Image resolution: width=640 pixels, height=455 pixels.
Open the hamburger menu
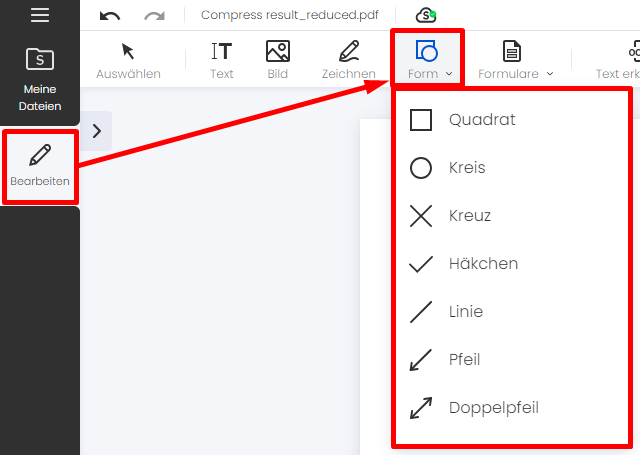(40, 15)
